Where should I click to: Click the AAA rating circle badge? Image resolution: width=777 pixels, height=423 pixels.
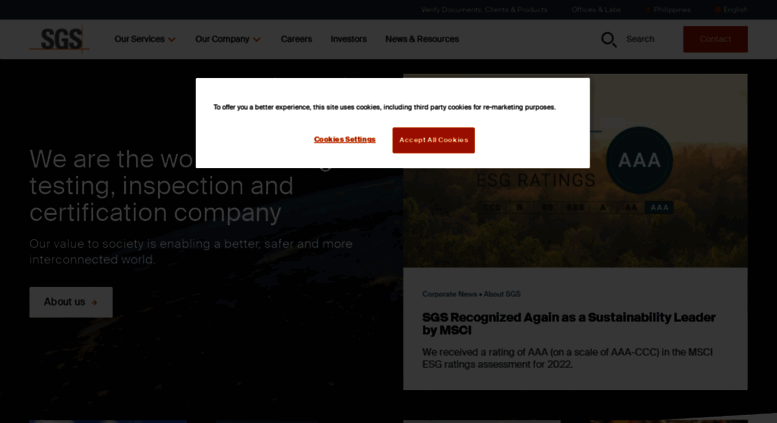tap(639, 160)
